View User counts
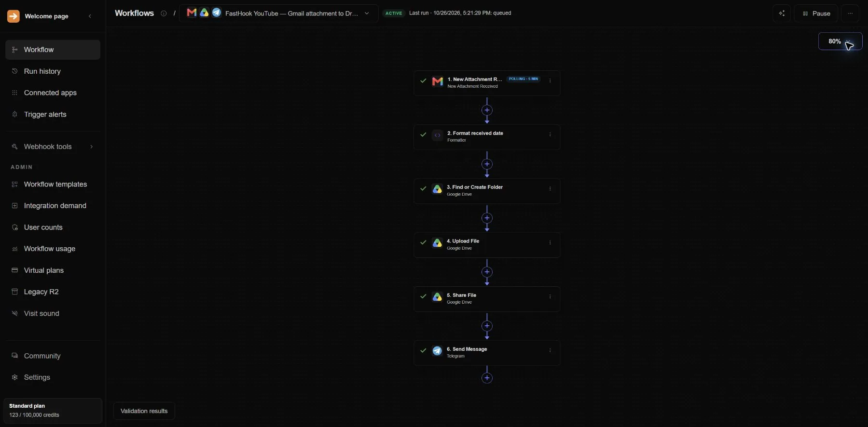Screen dimensions: 868x427 click(53, 227)
